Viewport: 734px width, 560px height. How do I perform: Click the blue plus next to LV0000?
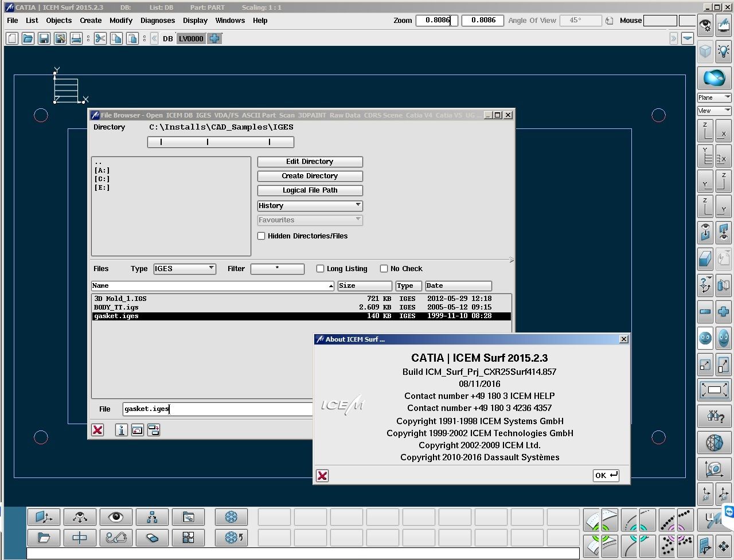[x=214, y=38]
